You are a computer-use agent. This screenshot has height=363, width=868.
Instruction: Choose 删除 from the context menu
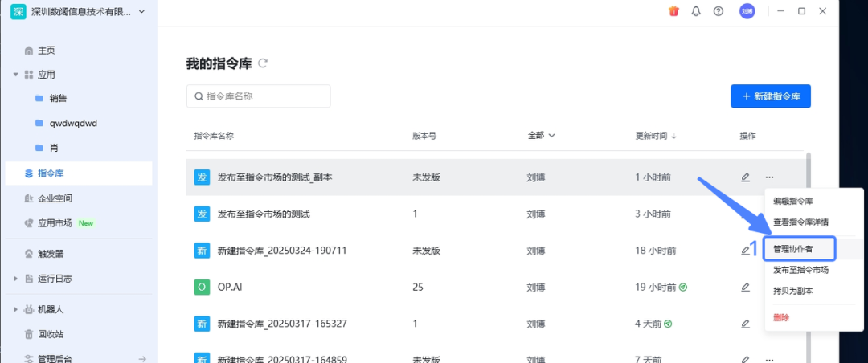(x=781, y=318)
